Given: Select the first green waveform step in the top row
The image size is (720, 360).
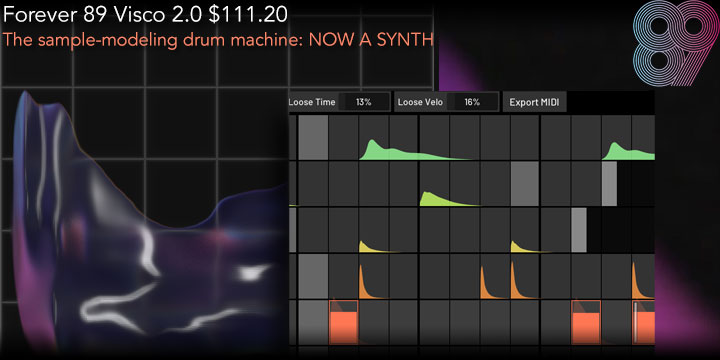Looking at the screenshot, I should point(374,138).
